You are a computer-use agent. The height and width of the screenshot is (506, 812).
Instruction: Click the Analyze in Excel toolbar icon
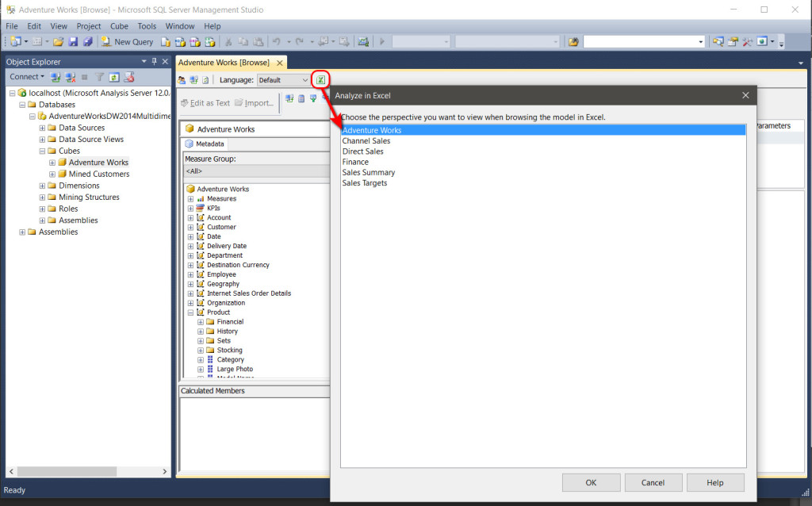click(x=320, y=79)
